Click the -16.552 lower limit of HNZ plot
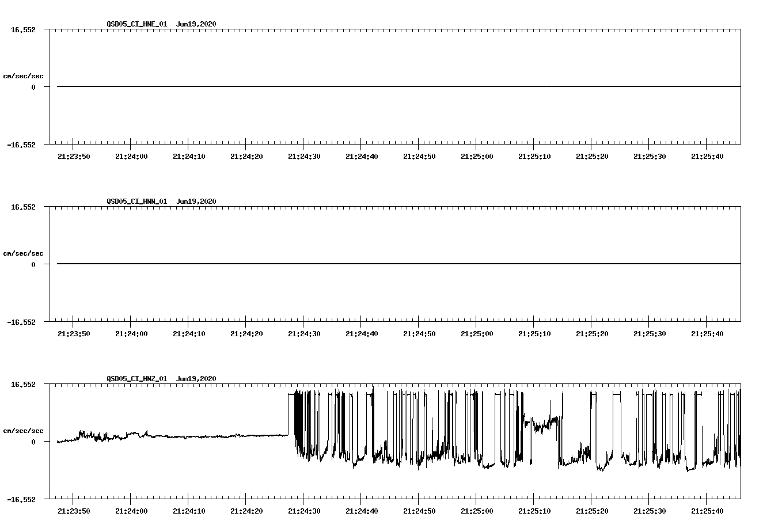 tap(21, 500)
